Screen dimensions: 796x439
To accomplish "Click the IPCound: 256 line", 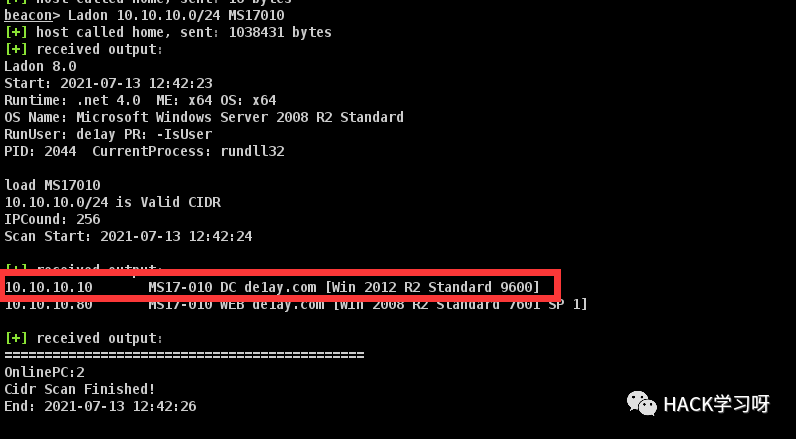I will click(52, 219).
